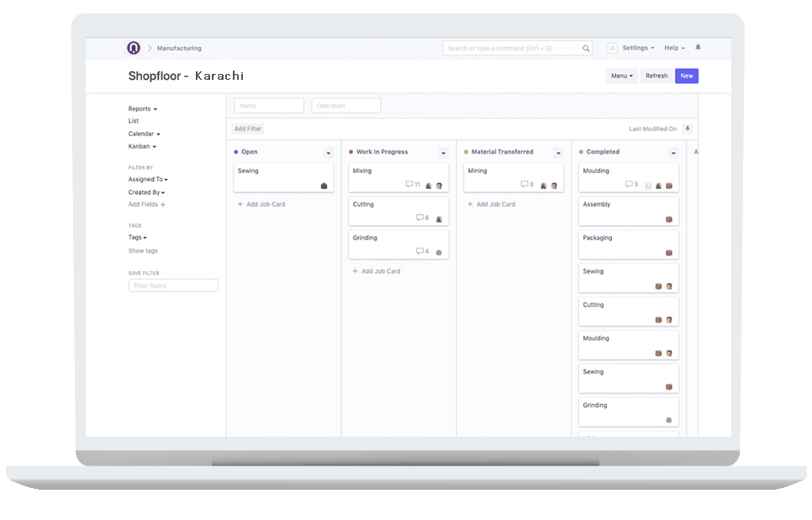Click the comment icon on Mixing card

point(409,184)
